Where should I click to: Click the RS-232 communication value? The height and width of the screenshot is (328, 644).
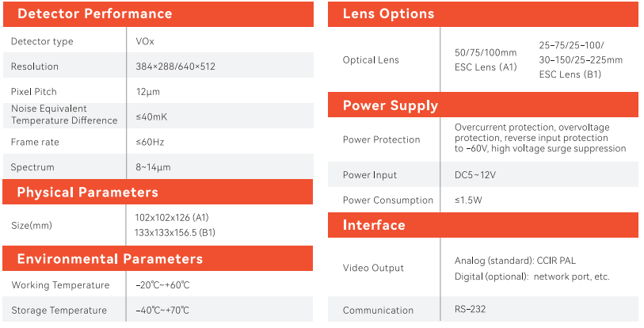tap(471, 311)
